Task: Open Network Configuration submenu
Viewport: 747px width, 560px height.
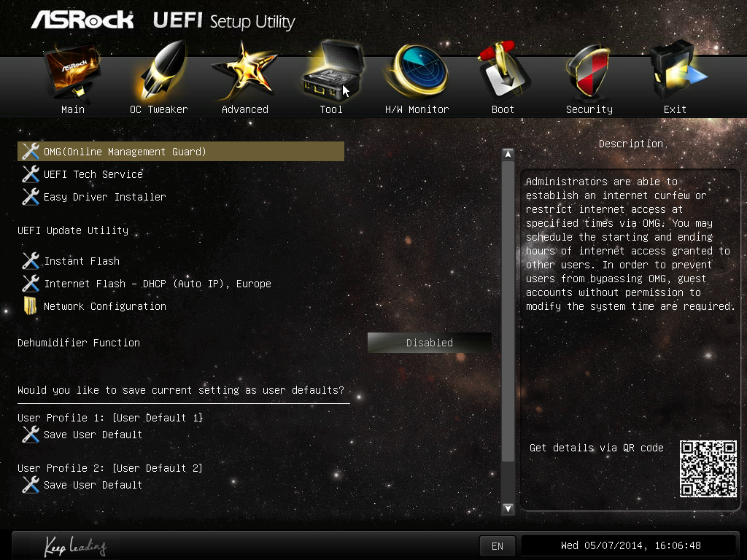Action: pos(105,306)
